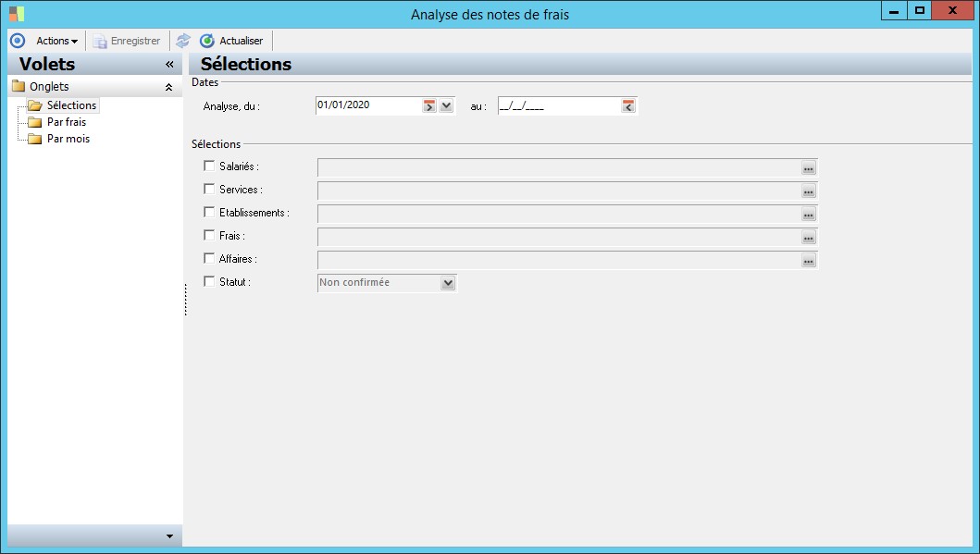Click the Etablissements browse ellipsis button
980x554 pixels.
[x=809, y=215]
